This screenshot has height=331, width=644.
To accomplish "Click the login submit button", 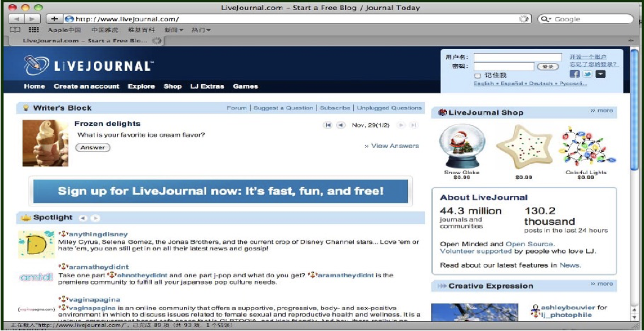I will point(548,67).
